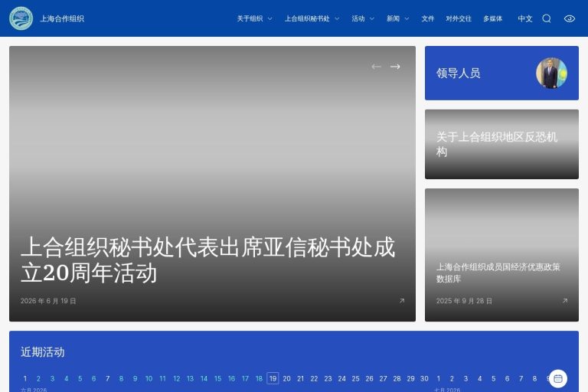Screen dimensions: 588x392
Task: Go to the 对外交往 page
Action: tap(459, 18)
